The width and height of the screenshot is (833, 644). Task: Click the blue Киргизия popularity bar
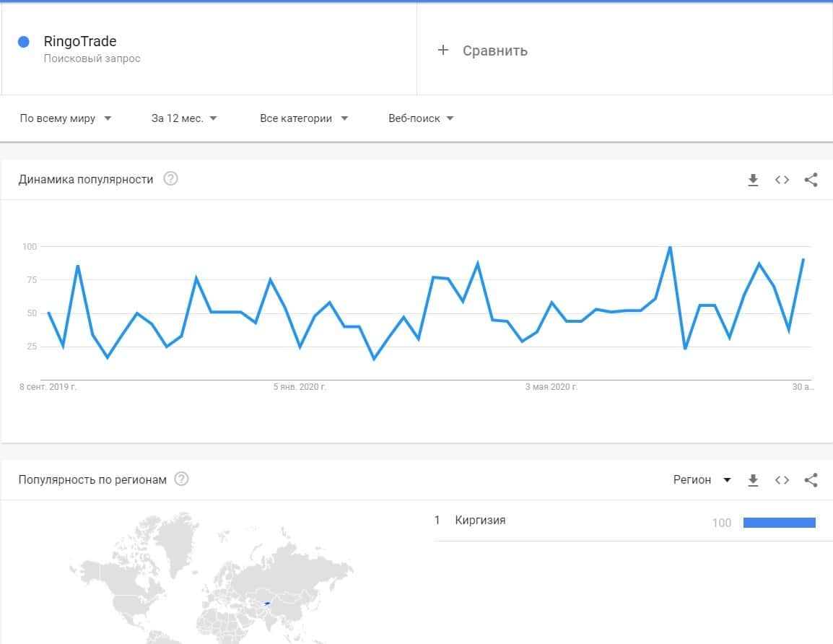(779, 523)
